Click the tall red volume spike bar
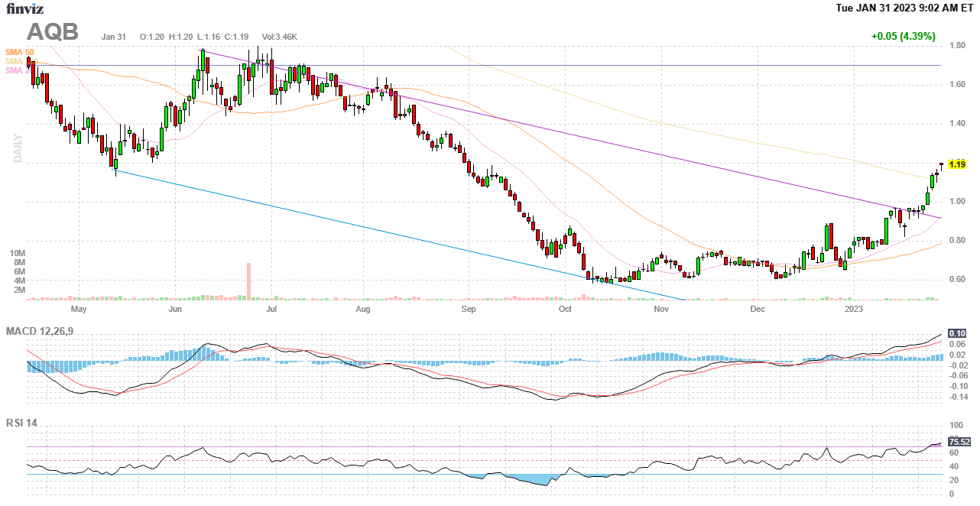 248,281
